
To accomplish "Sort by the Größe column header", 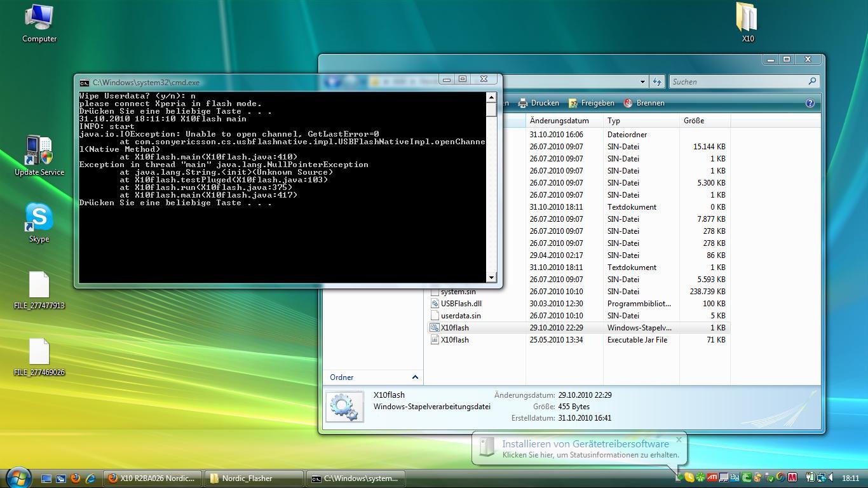I will tap(705, 121).
